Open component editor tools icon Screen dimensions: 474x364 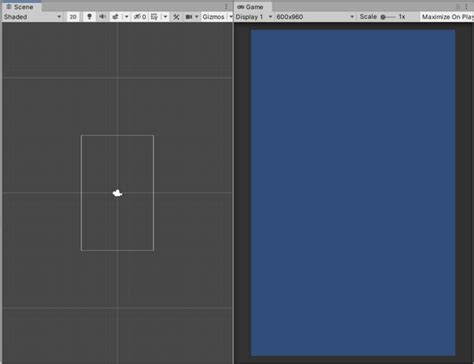pyautogui.click(x=176, y=17)
